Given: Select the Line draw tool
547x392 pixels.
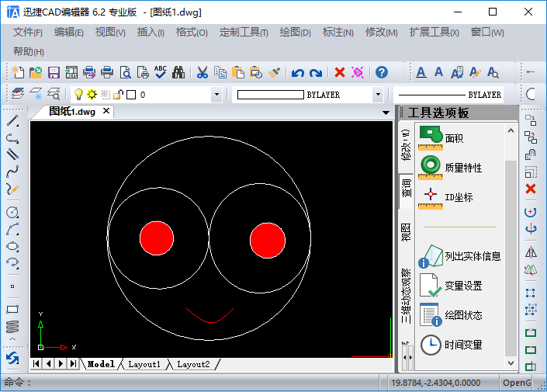Looking at the screenshot, I should (x=12, y=121).
